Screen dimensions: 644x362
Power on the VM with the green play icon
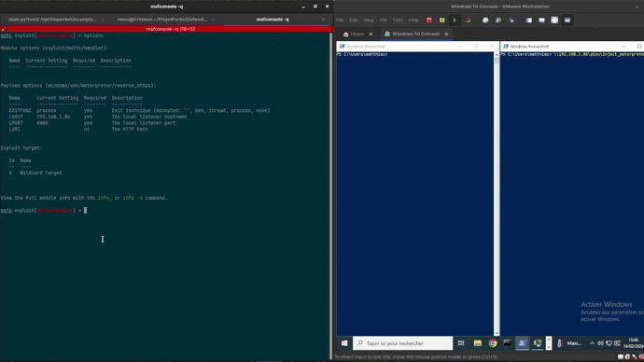tap(455, 21)
